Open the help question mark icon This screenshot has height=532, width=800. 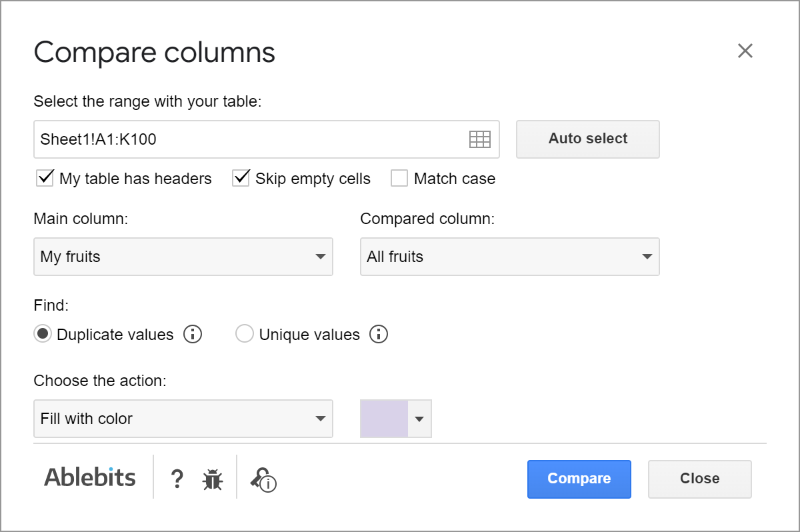point(177,479)
